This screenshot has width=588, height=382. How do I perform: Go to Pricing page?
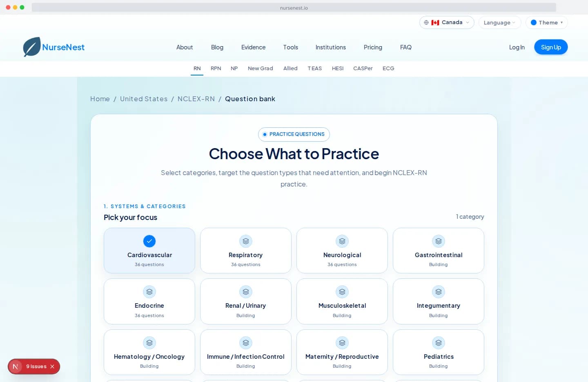373,47
